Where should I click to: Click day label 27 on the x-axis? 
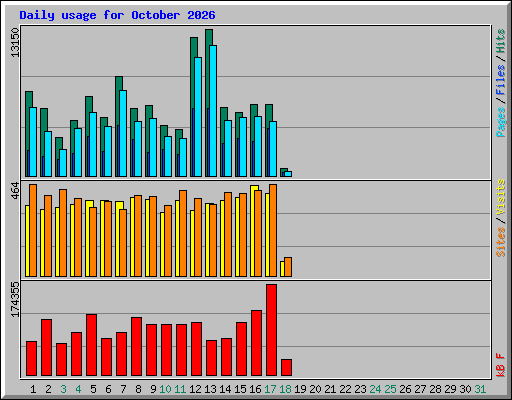(x=420, y=389)
